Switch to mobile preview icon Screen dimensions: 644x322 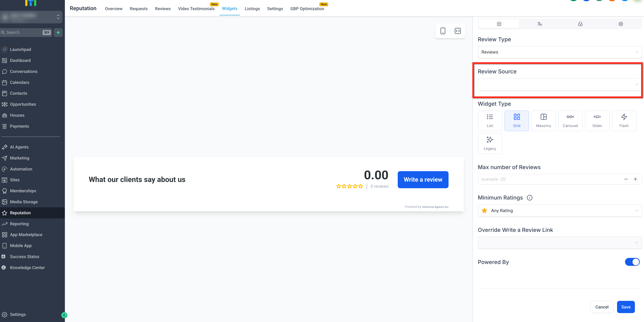click(443, 31)
